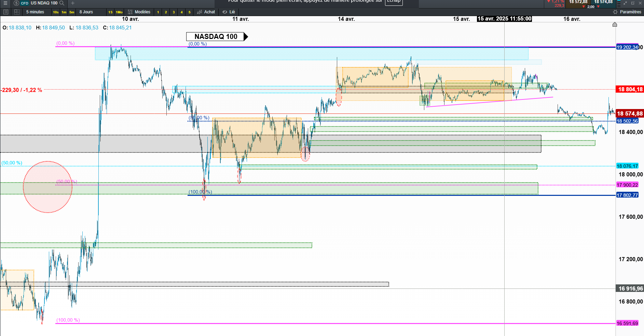Click the sell price 18 572,88

578,2
